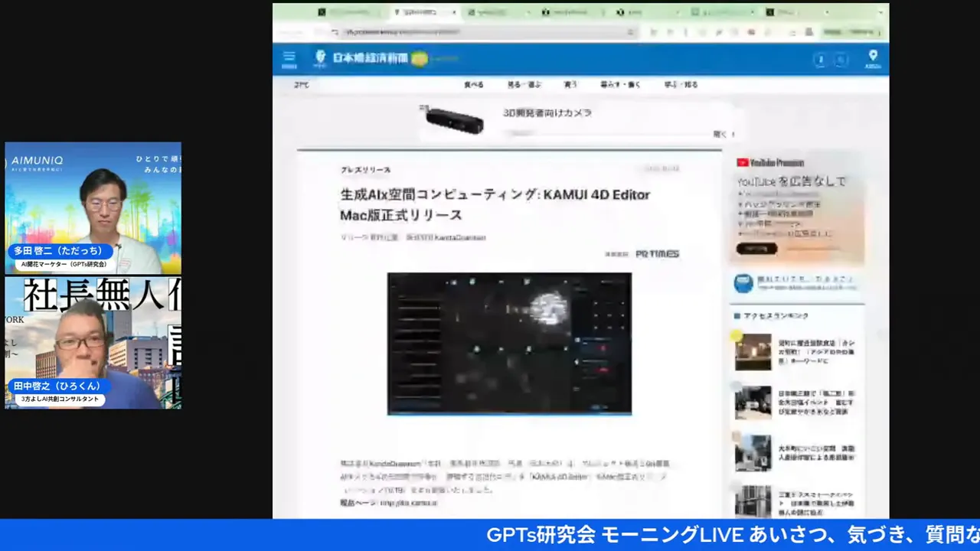Close the active browser tab
The image size is (980, 551).
(x=454, y=12)
